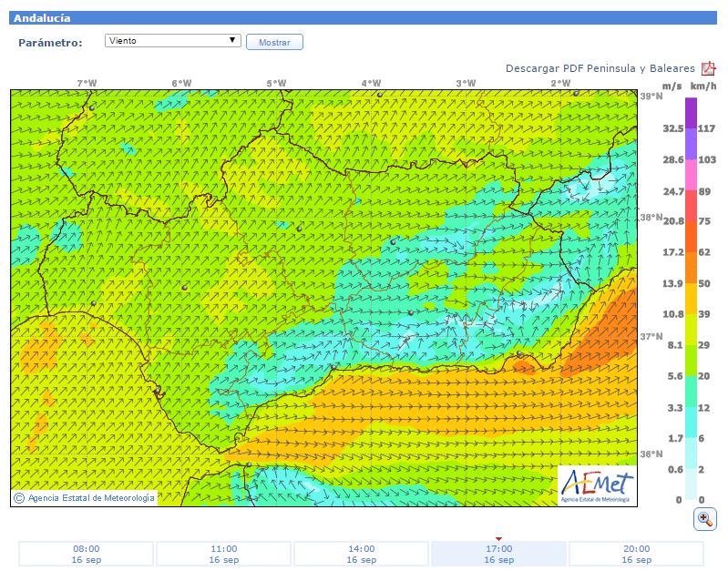Show the 20:00 16 sep forecast

pos(636,554)
